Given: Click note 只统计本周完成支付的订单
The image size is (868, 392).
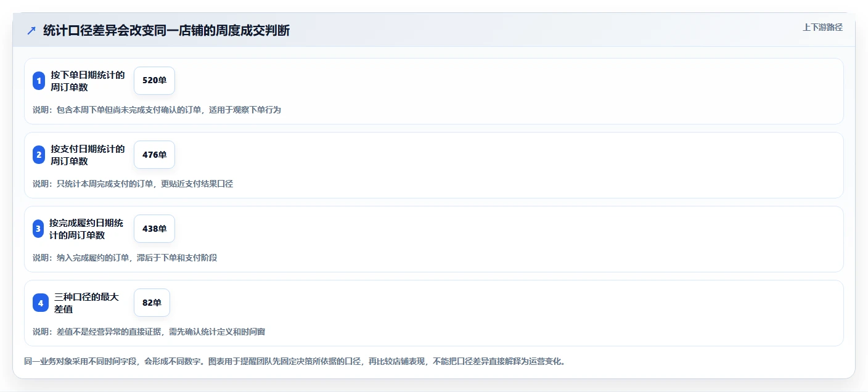Looking at the screenshot, I should coord(133,184).
